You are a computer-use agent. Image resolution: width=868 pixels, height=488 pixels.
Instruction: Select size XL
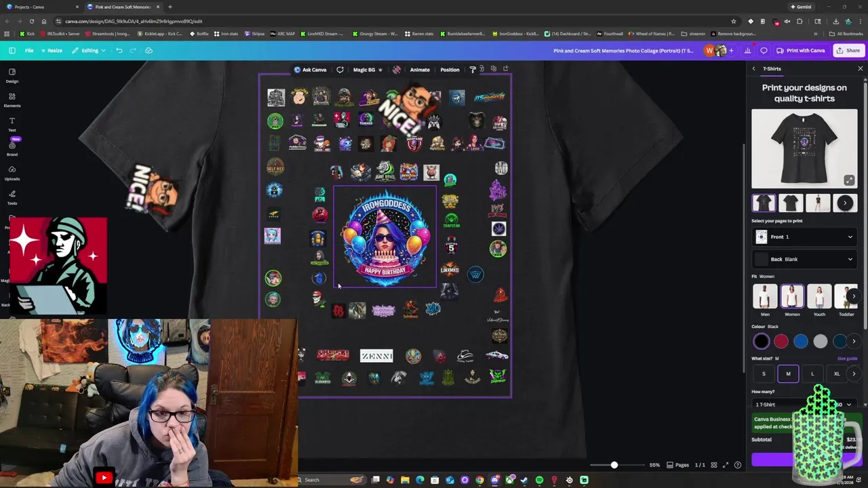pos(837,373)
